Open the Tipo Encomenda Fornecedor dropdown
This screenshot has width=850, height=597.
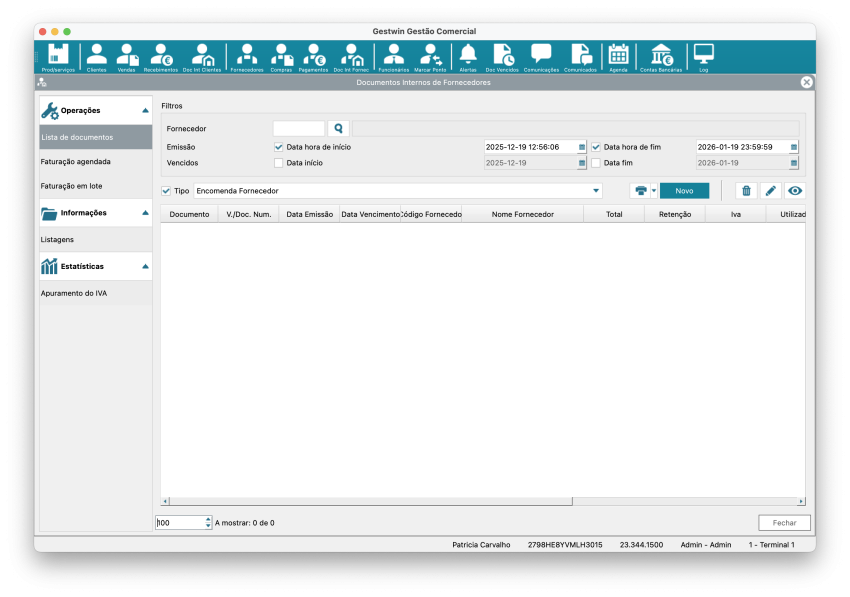596,190
